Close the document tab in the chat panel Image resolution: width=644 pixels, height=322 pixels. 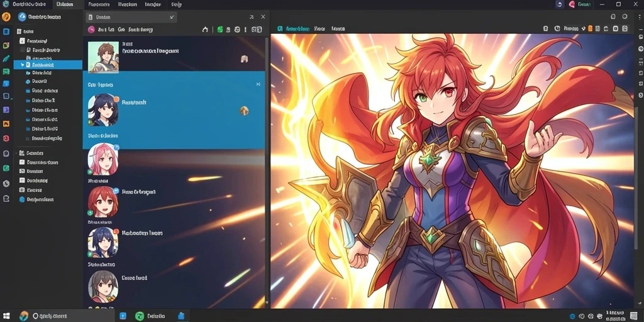click(x=172, y=17)
